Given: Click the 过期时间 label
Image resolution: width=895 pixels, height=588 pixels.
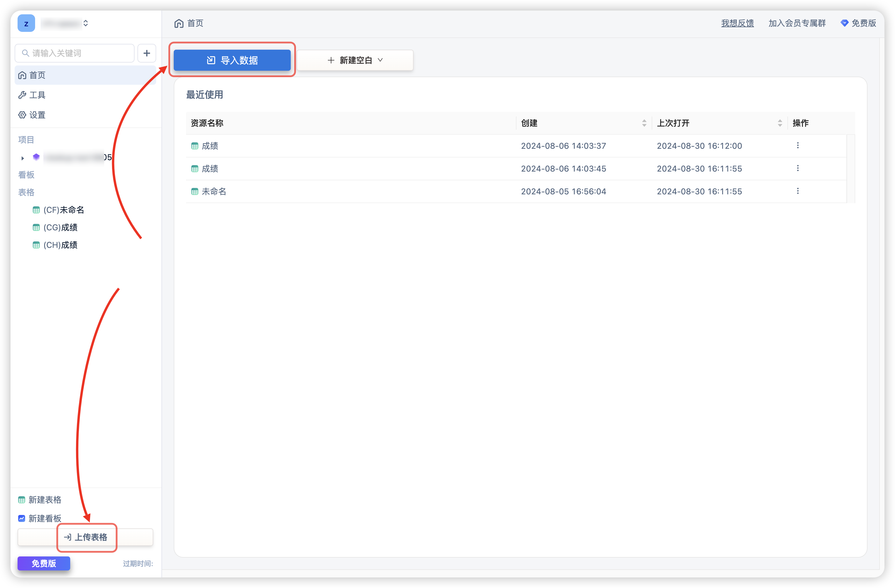Looking at the screenshot, I should point(138,563).
